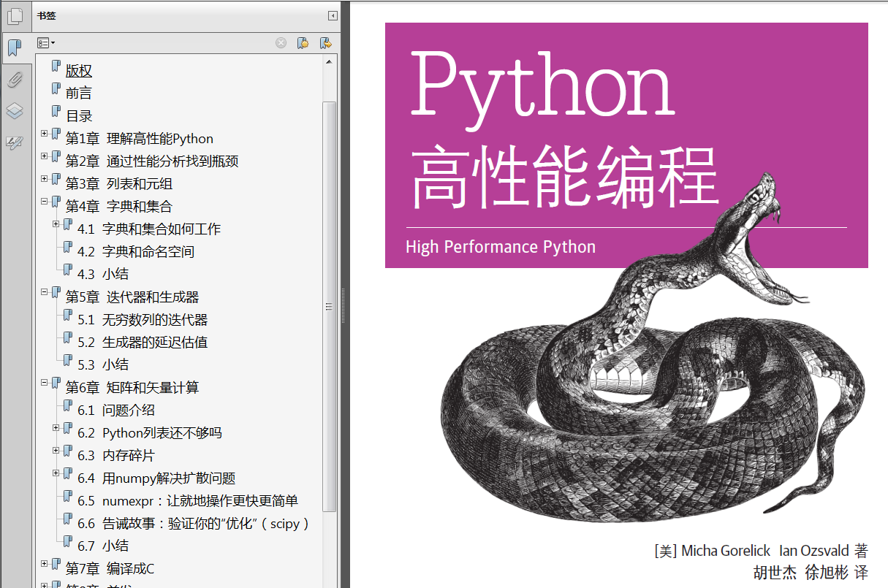Image resolution: width=888 pixels, height=588 pixels.
Task: Collapse 第4章 字典和集合
Action: [45, 202]
